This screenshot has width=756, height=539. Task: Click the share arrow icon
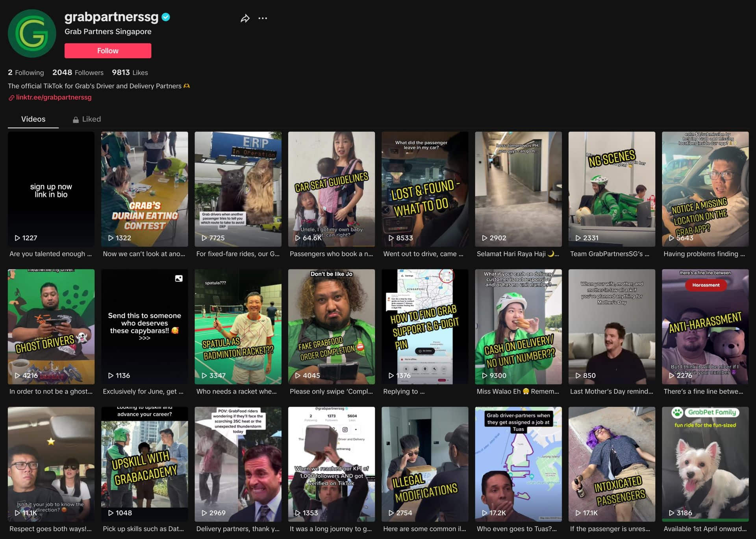pyautogui.click(x=245, y=18)
